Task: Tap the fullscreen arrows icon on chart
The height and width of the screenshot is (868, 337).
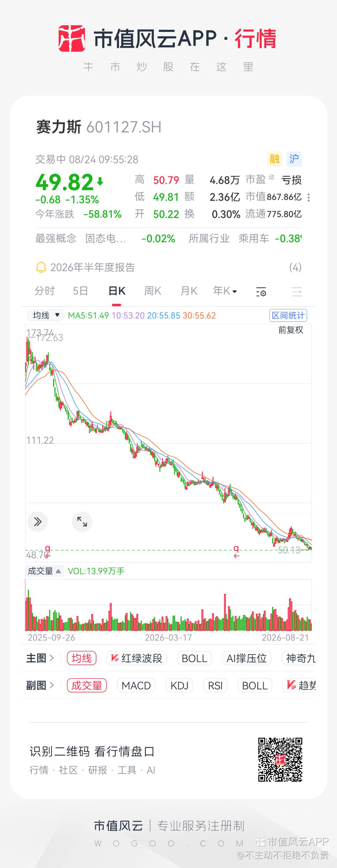Action: coord(82,521)
